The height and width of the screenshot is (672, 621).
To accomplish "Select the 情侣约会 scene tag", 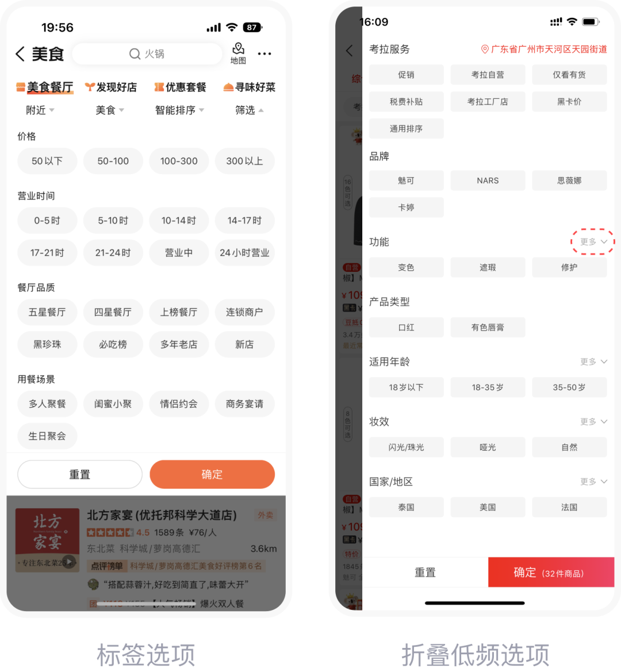I will pyautogui.click(x=179, y=404).
